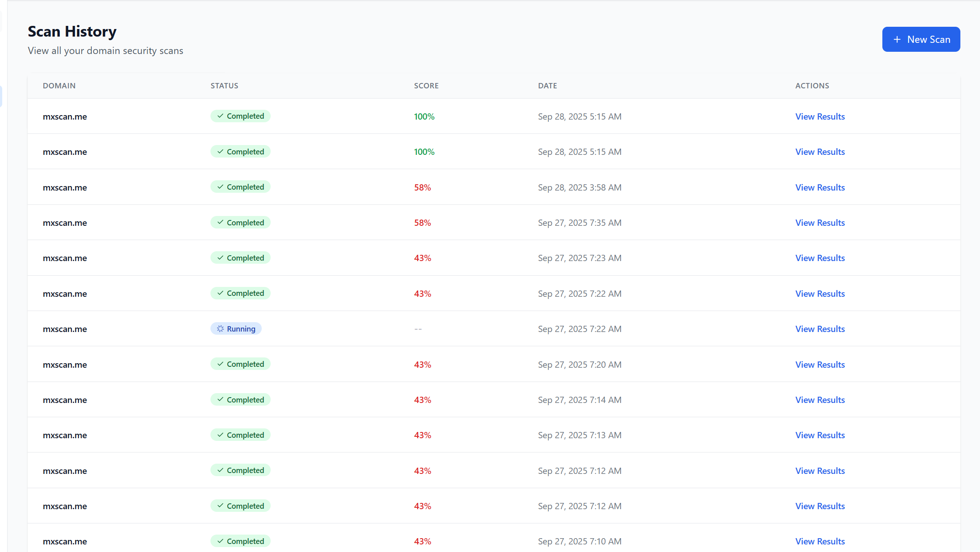Click the checkmark icon in the Sep 28 3:58 AM Completed badge

[x=220, y=187]
